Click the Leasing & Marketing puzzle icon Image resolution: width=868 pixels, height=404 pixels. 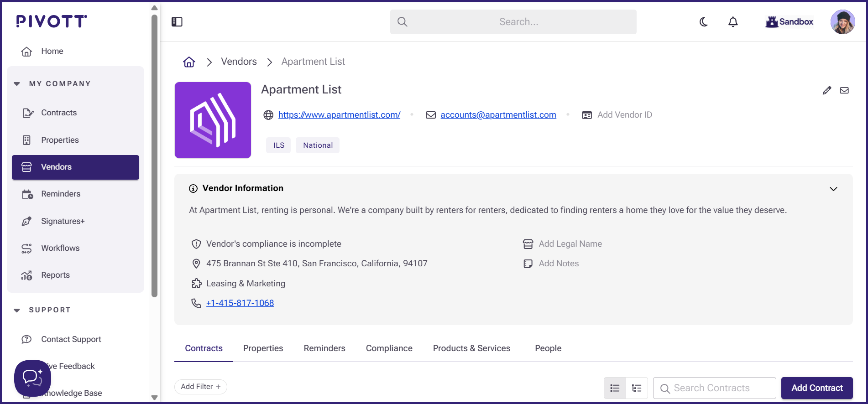pos(196,284)
